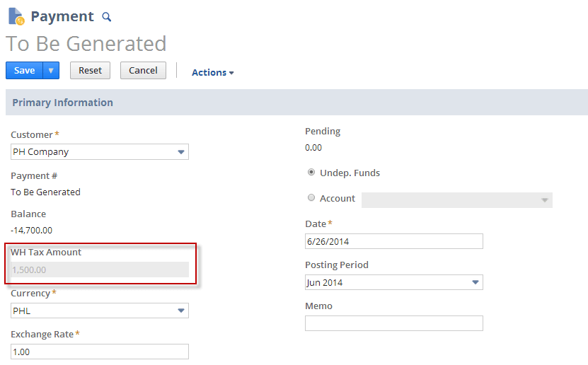Reset the payment form

(90, 71)
